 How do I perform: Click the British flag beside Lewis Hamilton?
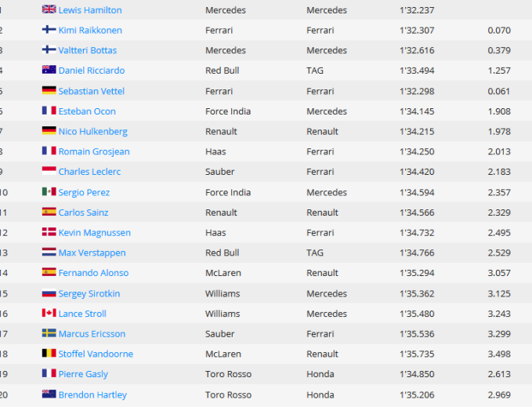click(49, 10)
